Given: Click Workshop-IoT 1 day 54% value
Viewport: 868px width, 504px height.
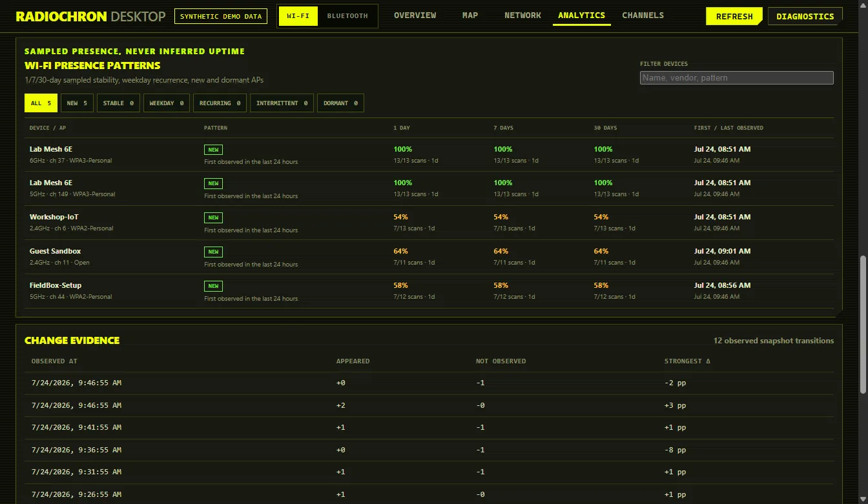Looking at the screenshot, I should tap(400, 217).
